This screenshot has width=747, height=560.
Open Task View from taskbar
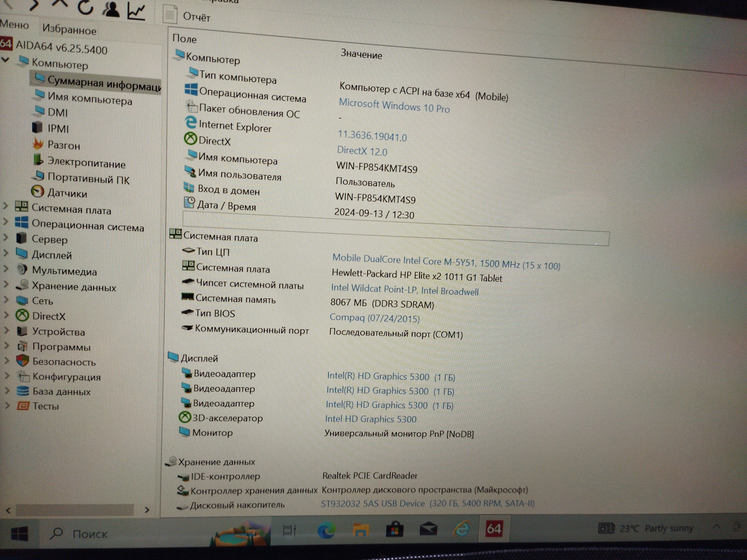[x=289, y=530]
